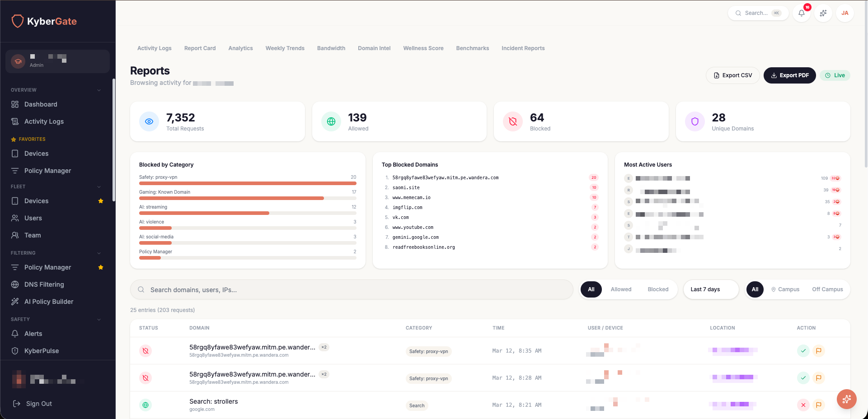868x419 pixels.
Task: Export the report as PDF
Action: click(x=789, y=75)
